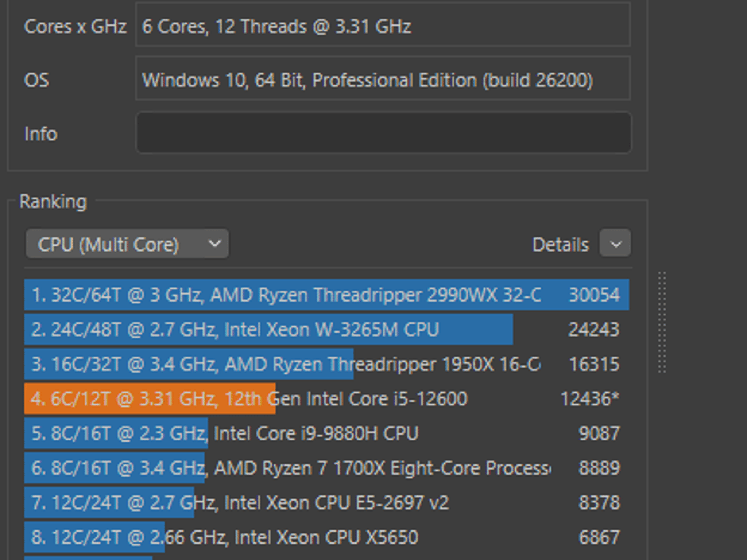Select Intel Xeon W-3265M CPU ranking row
The image size is (747, 560).
327,329
